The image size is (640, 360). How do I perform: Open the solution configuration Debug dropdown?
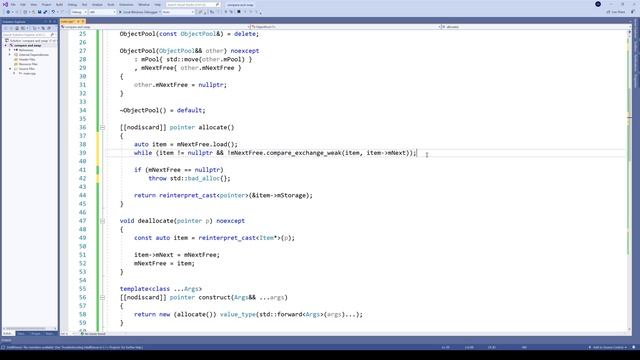coord(79,12)
